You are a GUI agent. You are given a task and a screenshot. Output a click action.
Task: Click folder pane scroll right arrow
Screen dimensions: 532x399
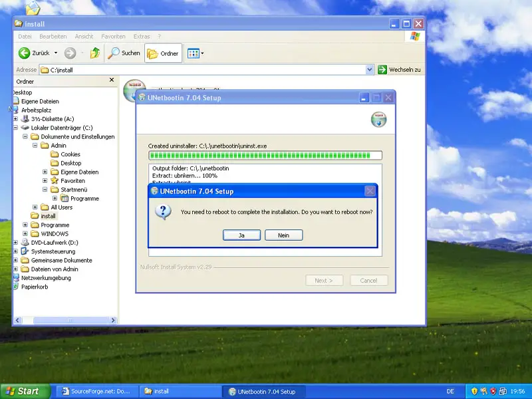coord(113,321)
